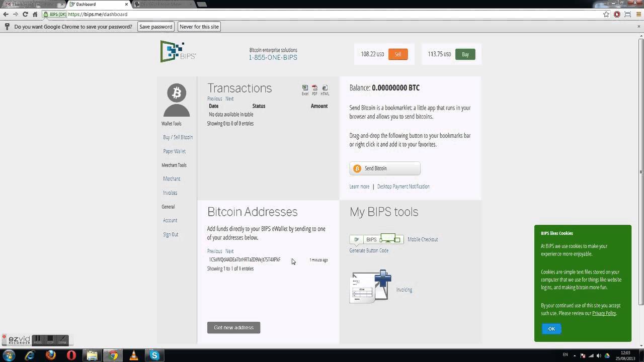Export transactions as HTML
The image size is (644, 362).
325,90
